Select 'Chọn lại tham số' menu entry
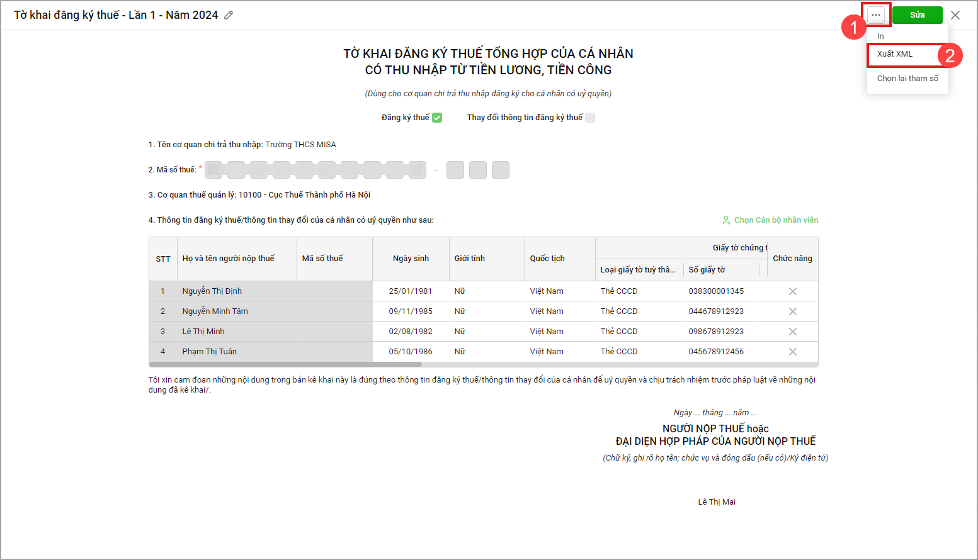Viewport: 978px width, 560px height. (907, 79)
